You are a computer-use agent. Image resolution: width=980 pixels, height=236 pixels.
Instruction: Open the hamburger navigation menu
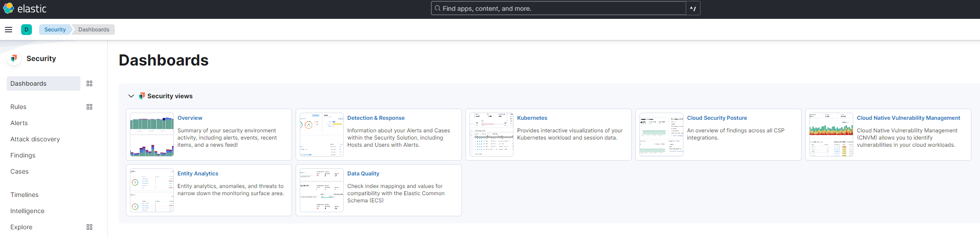[9, 30]
